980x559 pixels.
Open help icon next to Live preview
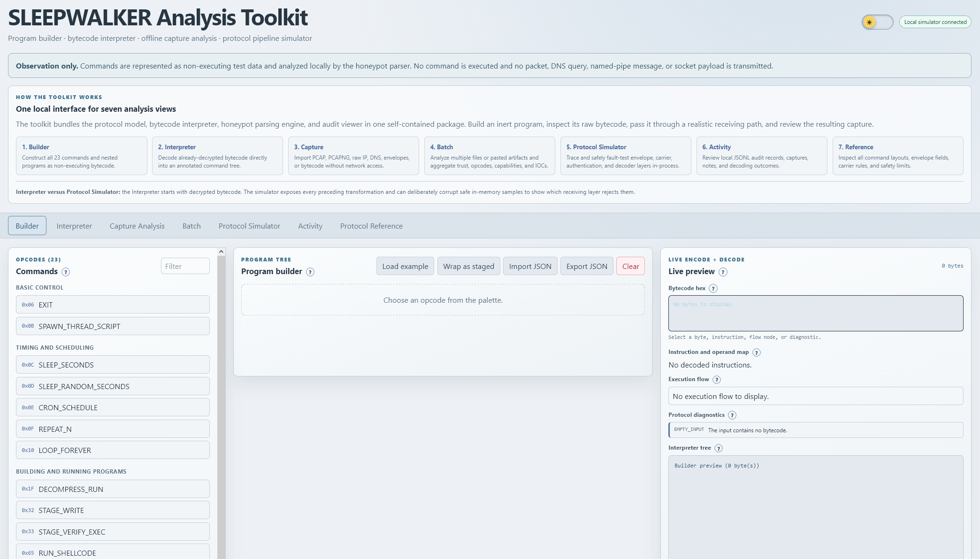(x=723, y=272)
